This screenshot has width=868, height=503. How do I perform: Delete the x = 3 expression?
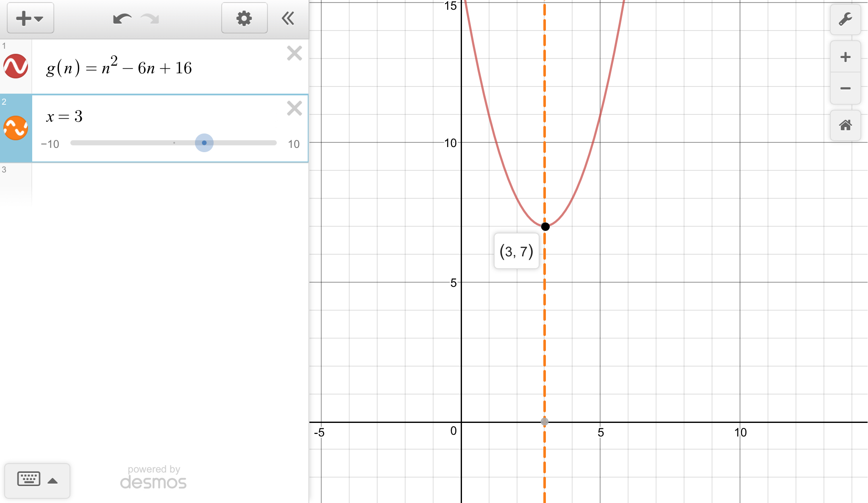[294, 108]
